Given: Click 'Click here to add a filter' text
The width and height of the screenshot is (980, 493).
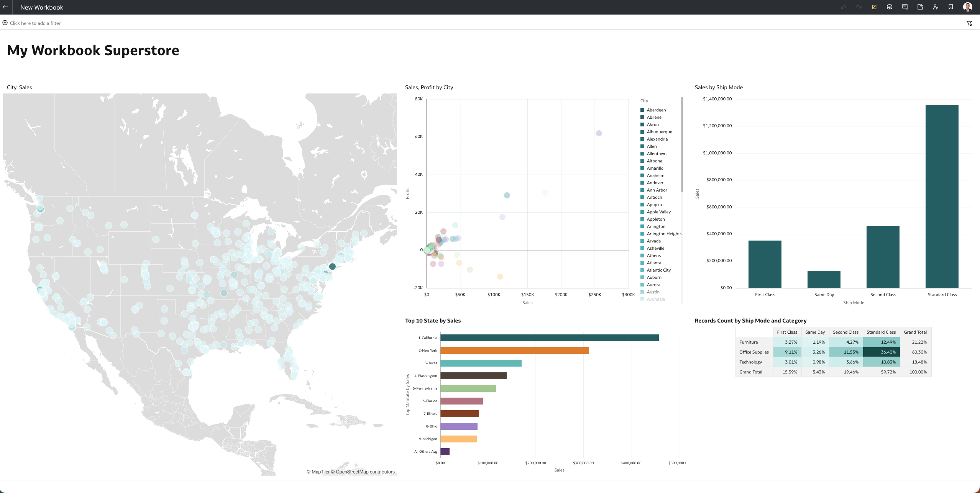Looking at the screenshot, I should 35,23.
